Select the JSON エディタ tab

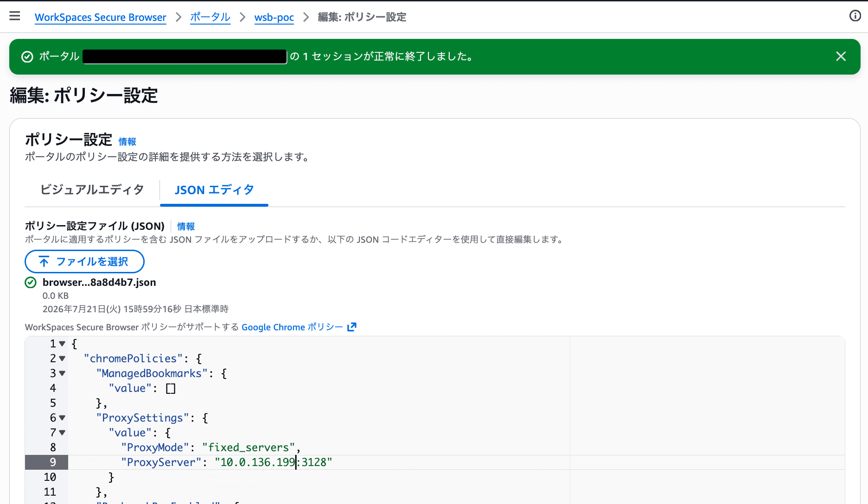214,190
